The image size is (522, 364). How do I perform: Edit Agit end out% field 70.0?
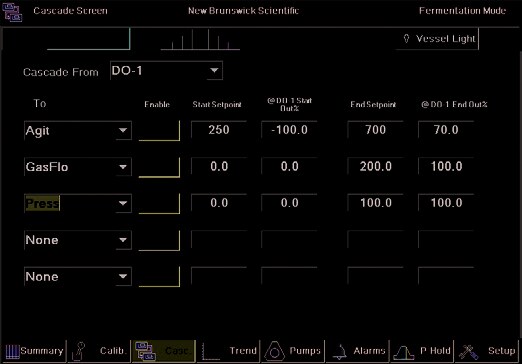pyautogui.click(x=446, y=130)
